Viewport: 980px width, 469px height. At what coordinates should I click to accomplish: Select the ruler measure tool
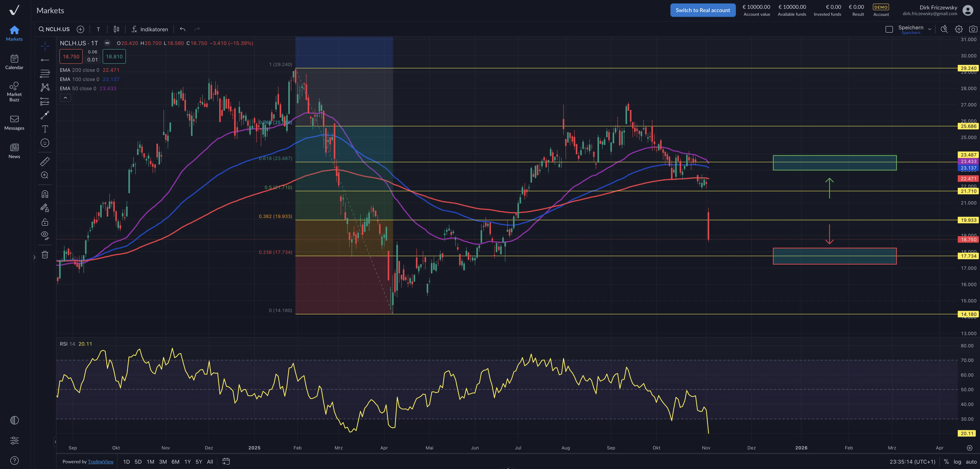[x=45, y=162]
